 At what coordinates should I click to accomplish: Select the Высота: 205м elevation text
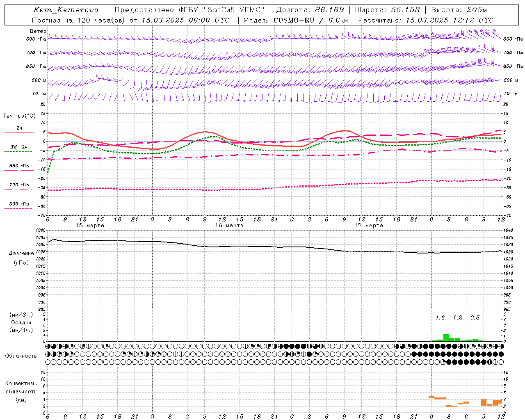(459, 10)
